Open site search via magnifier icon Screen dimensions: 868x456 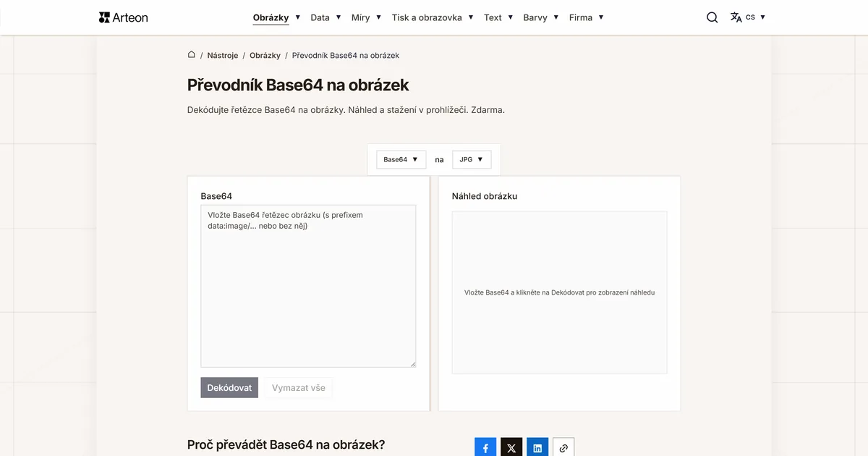tap(712, 17)
